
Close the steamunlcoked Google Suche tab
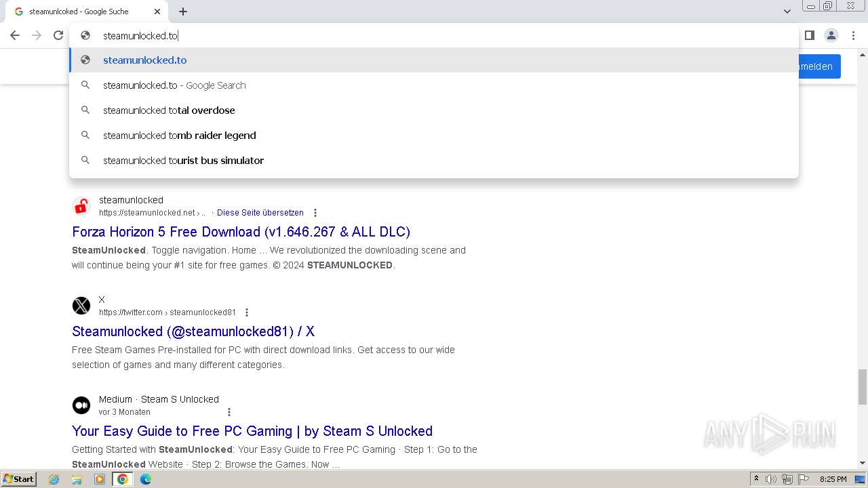[x=157, y=12]
